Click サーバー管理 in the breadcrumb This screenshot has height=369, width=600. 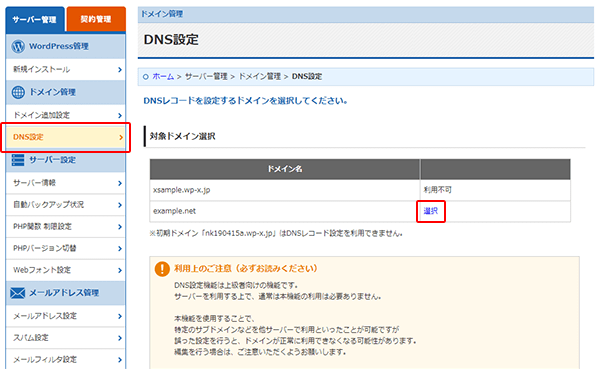[206, 77]
